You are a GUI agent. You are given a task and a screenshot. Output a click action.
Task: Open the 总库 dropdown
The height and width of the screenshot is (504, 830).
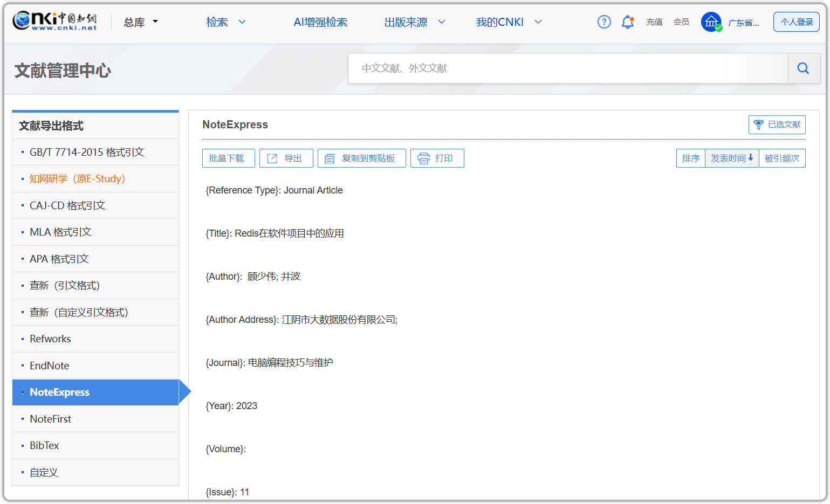[140, 22]
